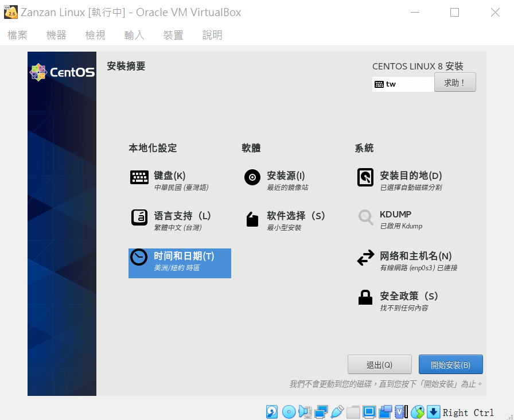Screen dimensions: 514x420
Task: Open the 裝置 menu
Action: coord(173,35)
